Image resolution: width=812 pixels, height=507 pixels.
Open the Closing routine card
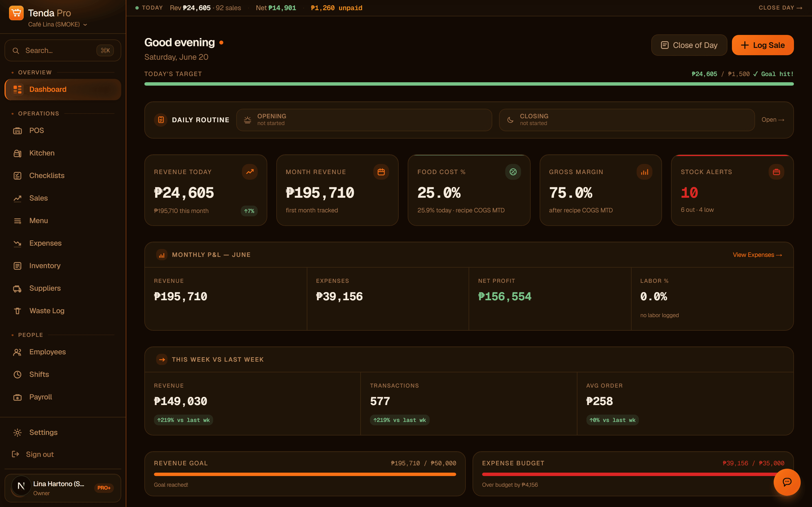pyautogui.click(x=627, y=120)
